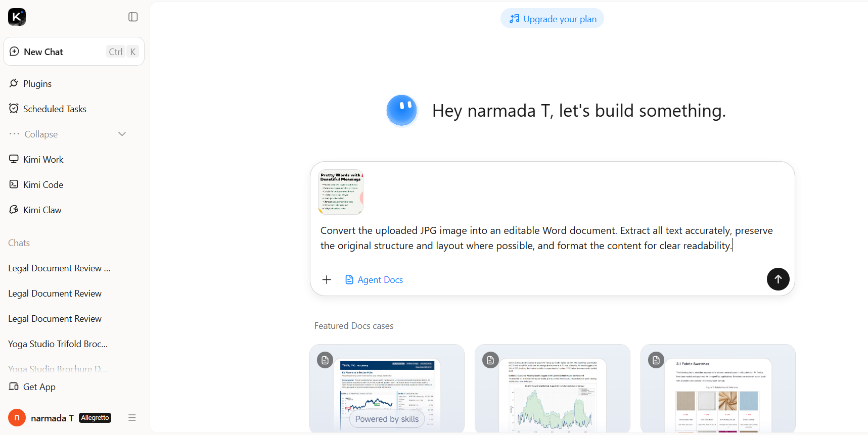Click the Kimi Claw icon
This screenshot has height=435, width=868.
coord(14,209)
